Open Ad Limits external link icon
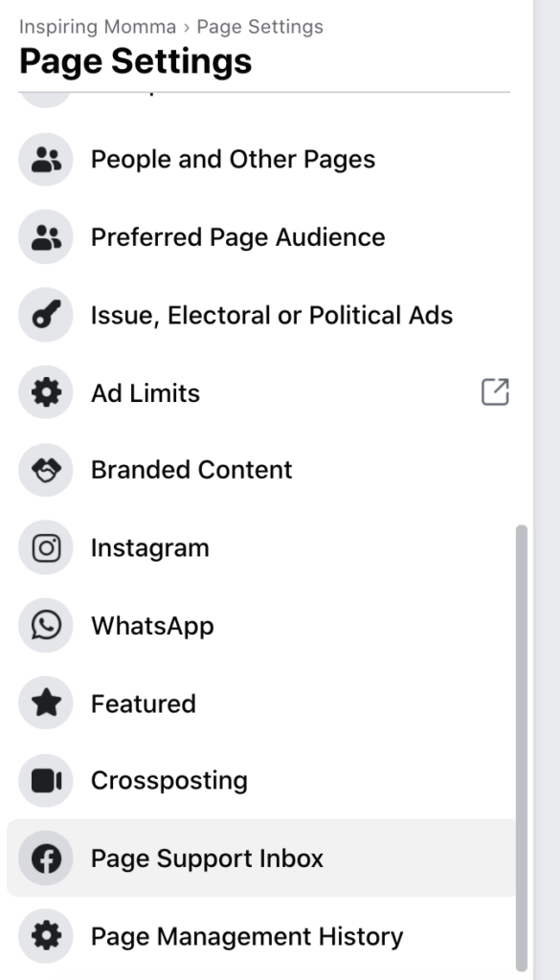 495,392
